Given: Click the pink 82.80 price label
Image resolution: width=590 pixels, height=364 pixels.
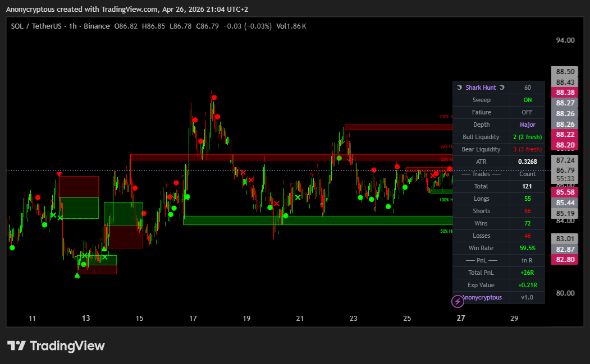Looking at the screenshot, I should 565,260.
